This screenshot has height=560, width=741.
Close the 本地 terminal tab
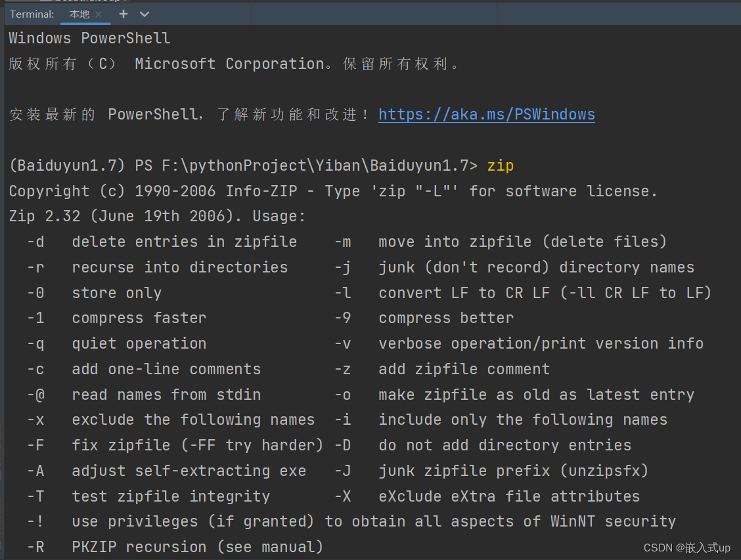point(99,14)
